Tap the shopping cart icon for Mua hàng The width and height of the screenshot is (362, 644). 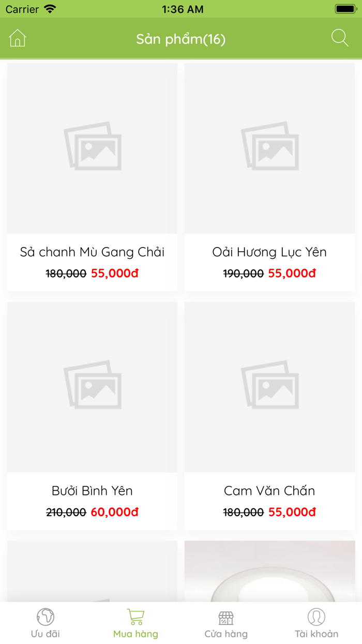(135, 616)
